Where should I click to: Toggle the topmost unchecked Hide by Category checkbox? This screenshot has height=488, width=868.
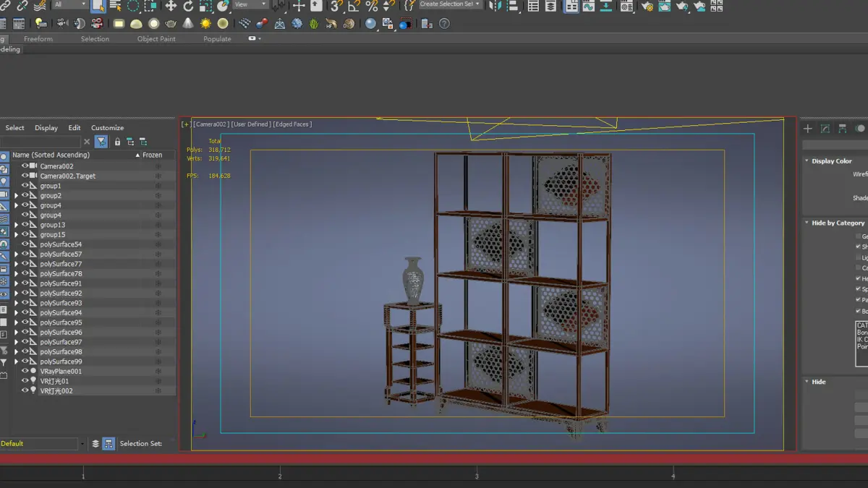pos(859,236)
